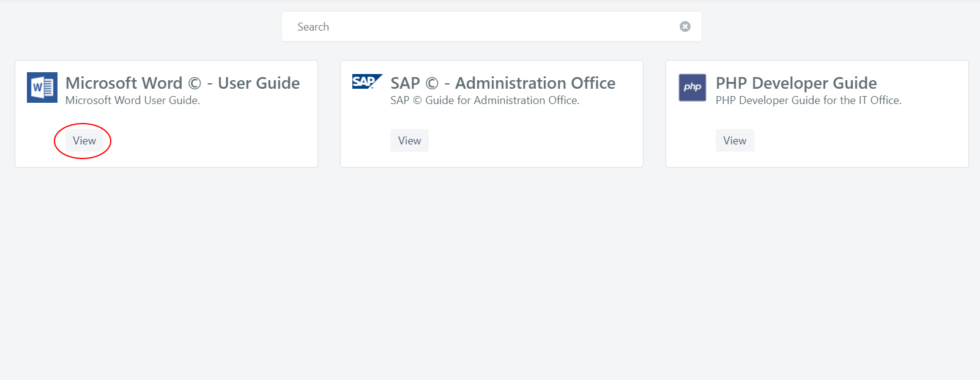Click the 'Microsoft Word © - User Guide' title
This screenshot has height=380, width=980.
(182, 83)
